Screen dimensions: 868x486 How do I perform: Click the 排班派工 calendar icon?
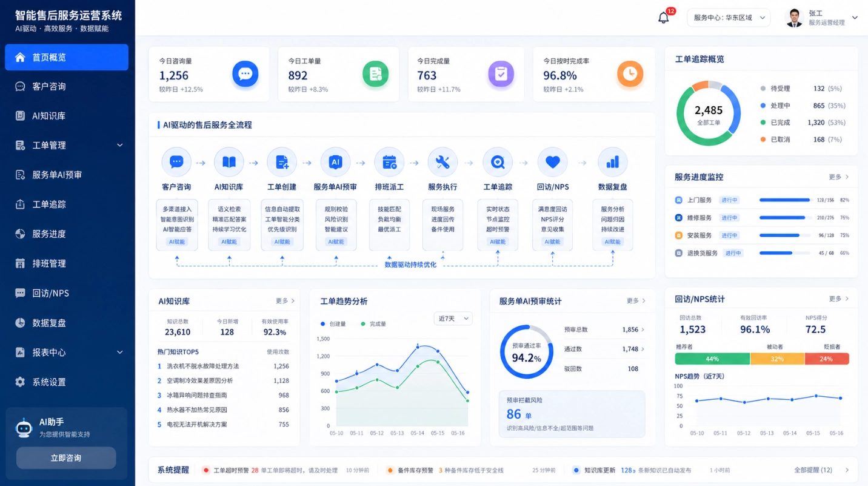click(x=389, y=162)
